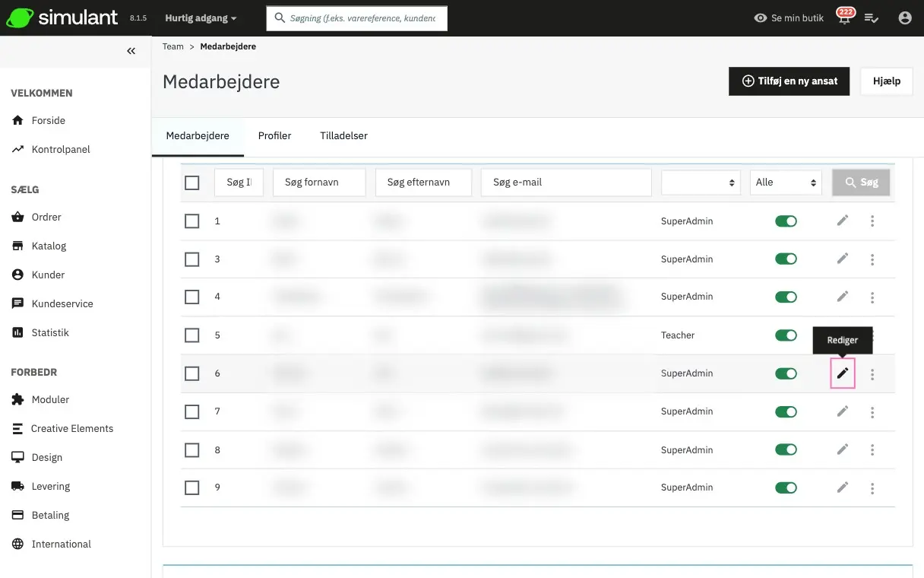Click the task list checkmark icon in header
The image size is (924, 578).
click(x=872, y=18)
